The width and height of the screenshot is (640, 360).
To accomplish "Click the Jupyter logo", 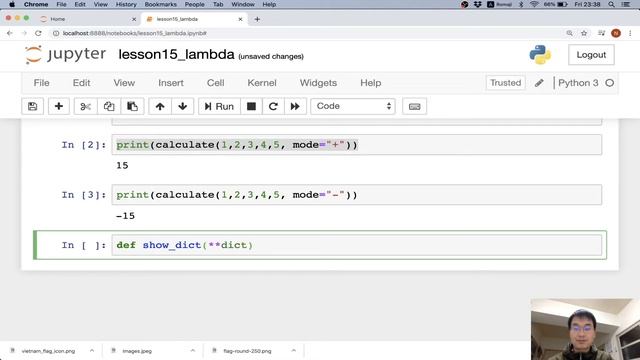I will pyautogui.click(x=65, y=54).
